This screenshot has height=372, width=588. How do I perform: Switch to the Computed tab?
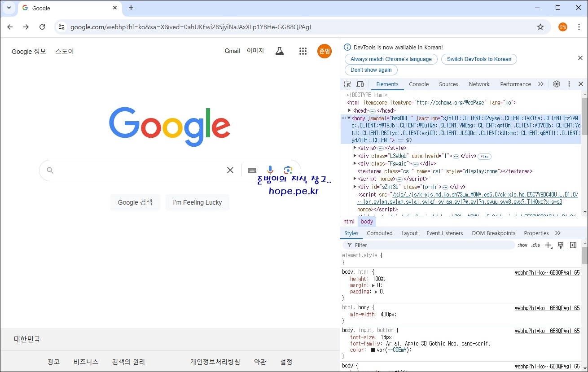(x=379, y=233)
